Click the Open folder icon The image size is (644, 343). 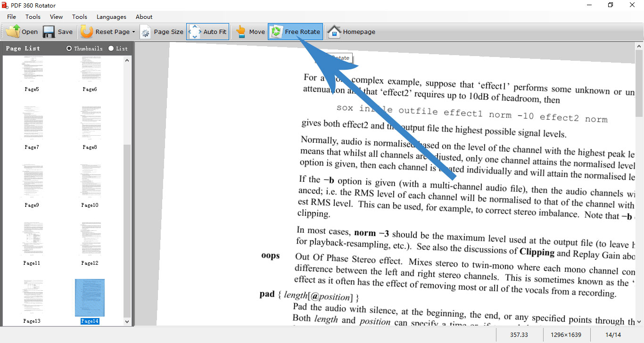point(13,32)
